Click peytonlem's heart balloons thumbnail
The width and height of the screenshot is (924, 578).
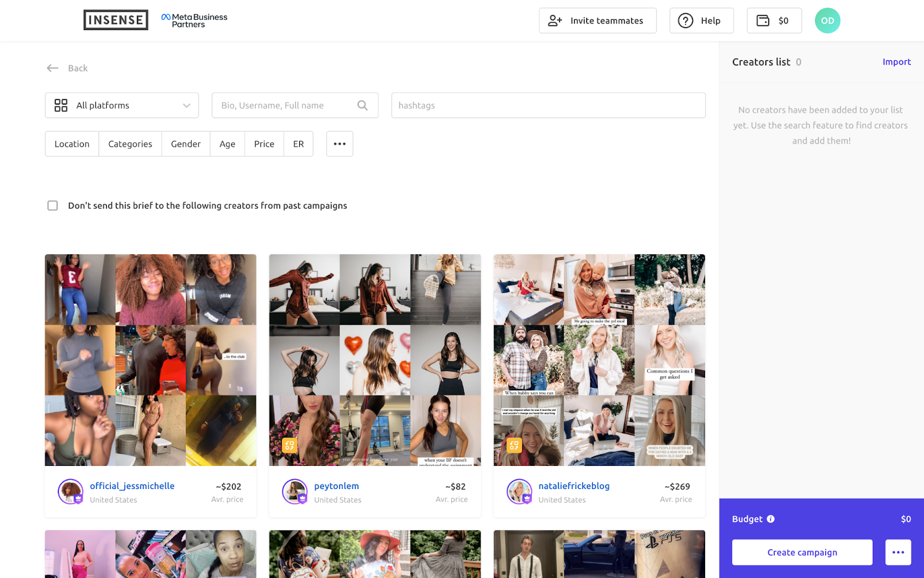[x=375, y=360]
